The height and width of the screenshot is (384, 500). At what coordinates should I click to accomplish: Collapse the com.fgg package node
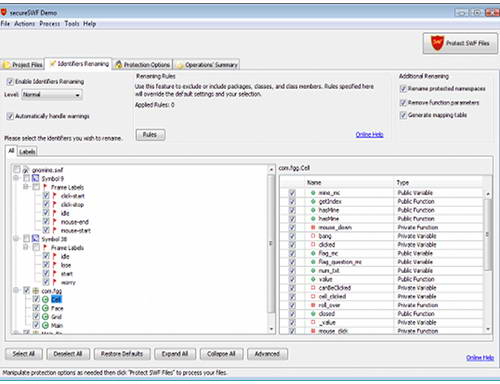(16, 291)
